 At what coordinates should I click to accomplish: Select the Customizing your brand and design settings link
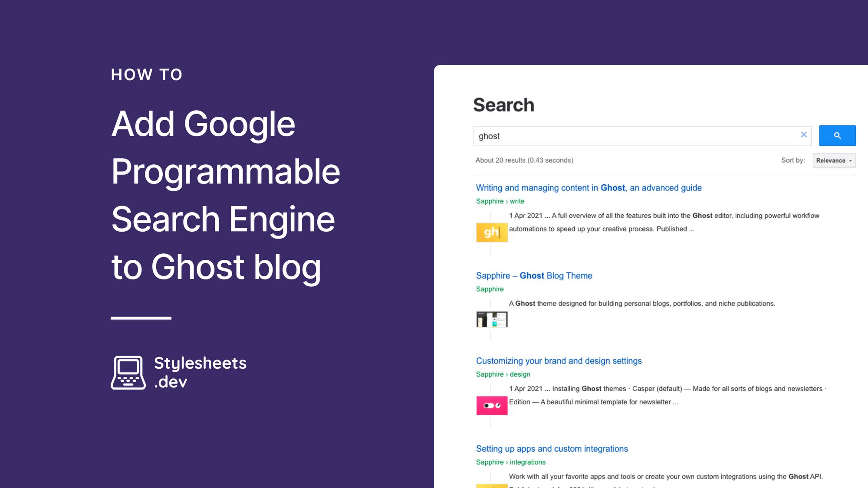(559, 360)
